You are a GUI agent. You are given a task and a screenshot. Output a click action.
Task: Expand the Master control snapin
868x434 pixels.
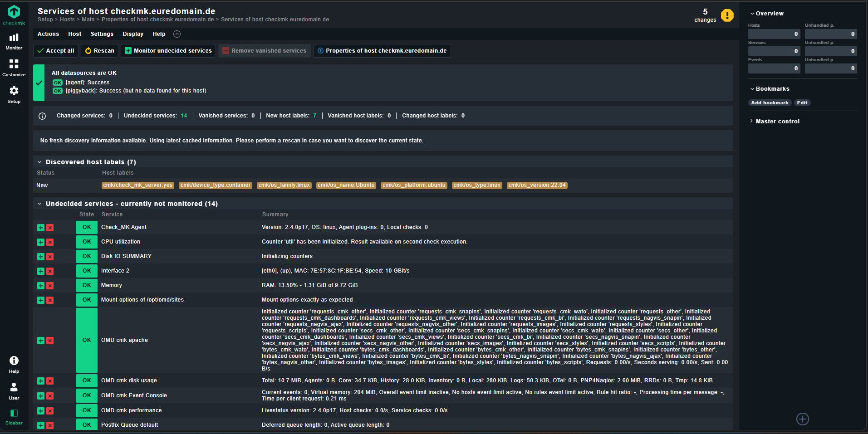pyautogui.click(x=777, y=122)
